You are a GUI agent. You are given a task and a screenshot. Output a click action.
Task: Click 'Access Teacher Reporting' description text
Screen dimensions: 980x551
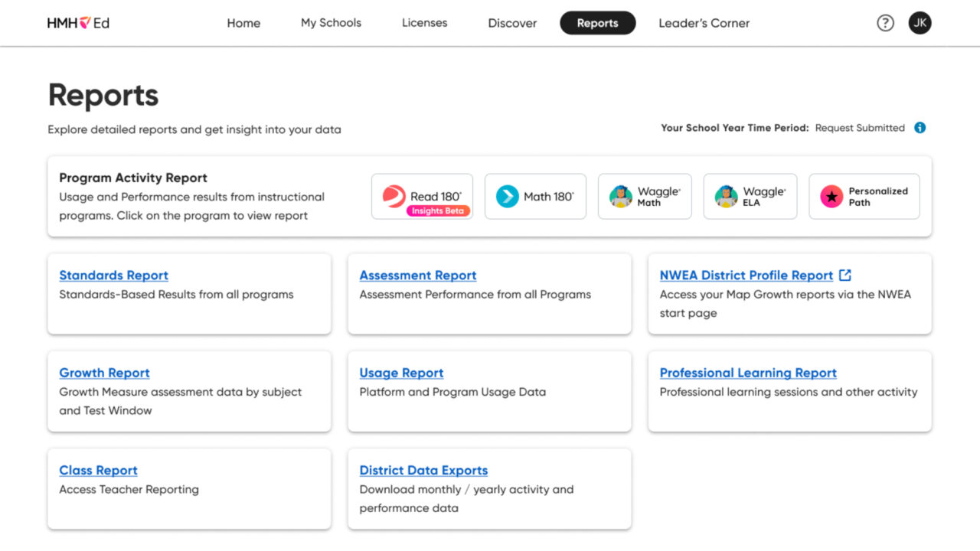(129, 489)
